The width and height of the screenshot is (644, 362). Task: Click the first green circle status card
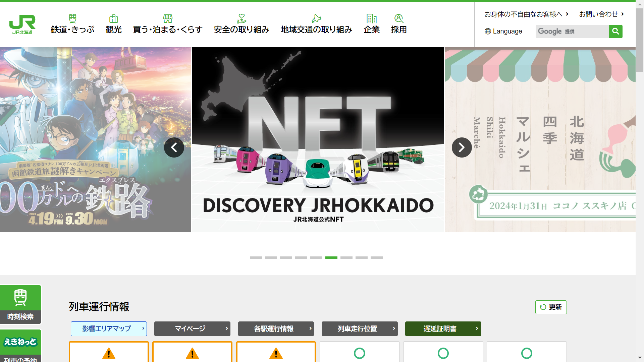tap(360, 352)
